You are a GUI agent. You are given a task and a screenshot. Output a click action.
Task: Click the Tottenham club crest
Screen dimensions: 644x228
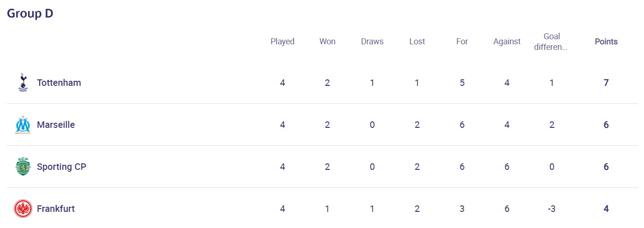click(22, 83)
